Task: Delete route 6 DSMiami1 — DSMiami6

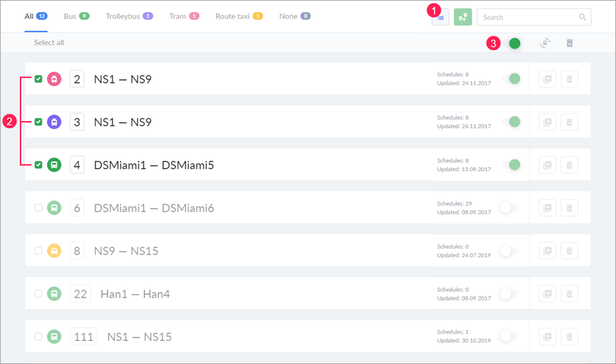Action: click(x=569, y=208)
